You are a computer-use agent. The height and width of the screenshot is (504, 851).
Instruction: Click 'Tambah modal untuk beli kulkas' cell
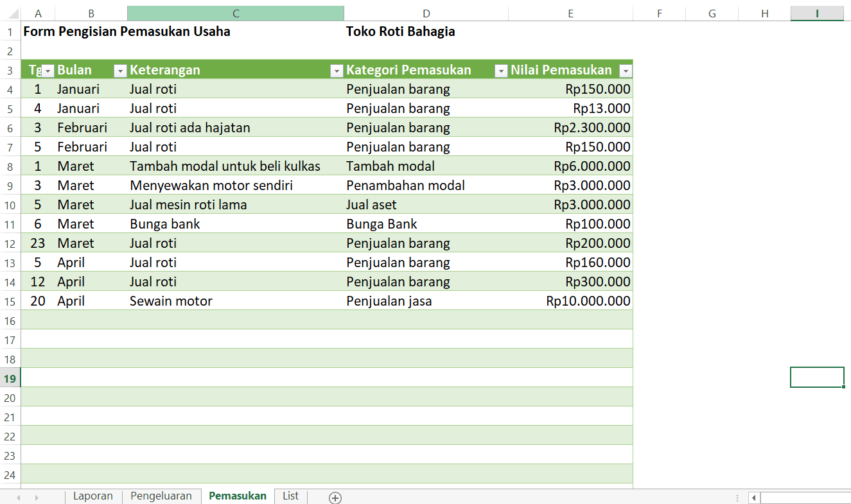236,166
